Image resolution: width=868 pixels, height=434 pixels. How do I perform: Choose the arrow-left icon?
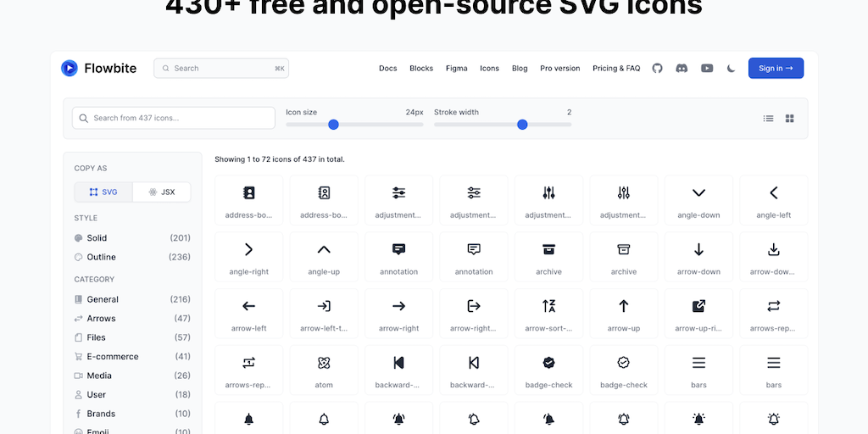pos(248,314)
